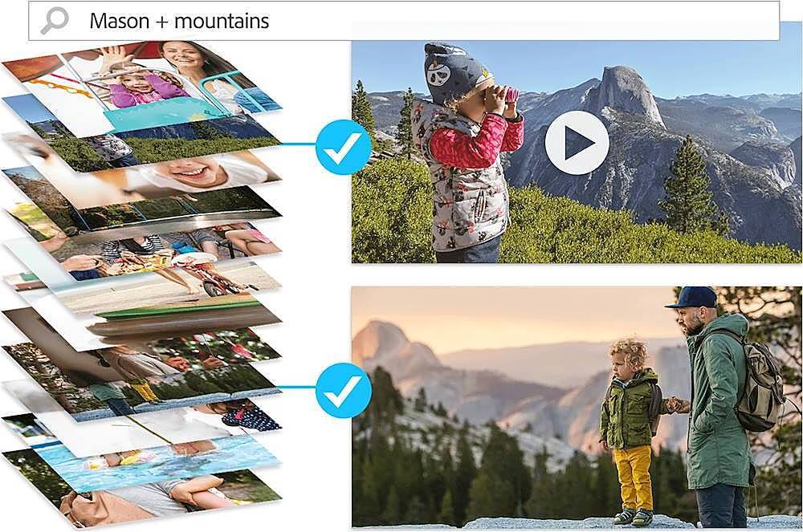Open the father and son sunset photo
This screenshot has width=803, height=532.
pyautogui.click(x=577, y=407)
